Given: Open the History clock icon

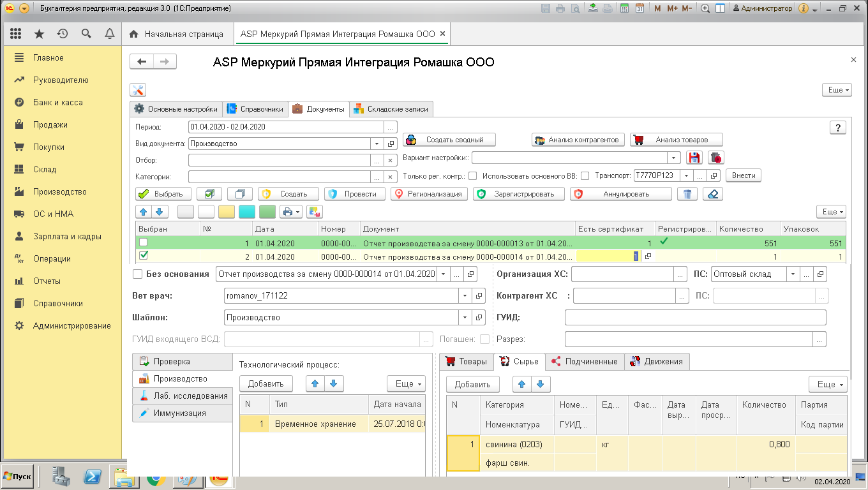Looking at the screenshot, I should pyautogui.click(x=63, y=34).
